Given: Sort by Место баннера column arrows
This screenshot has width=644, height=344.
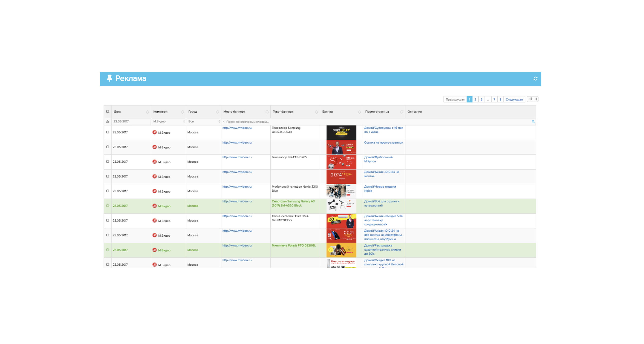Looking at the screenshot, I should pyautogui.click(x=267, y=112).
